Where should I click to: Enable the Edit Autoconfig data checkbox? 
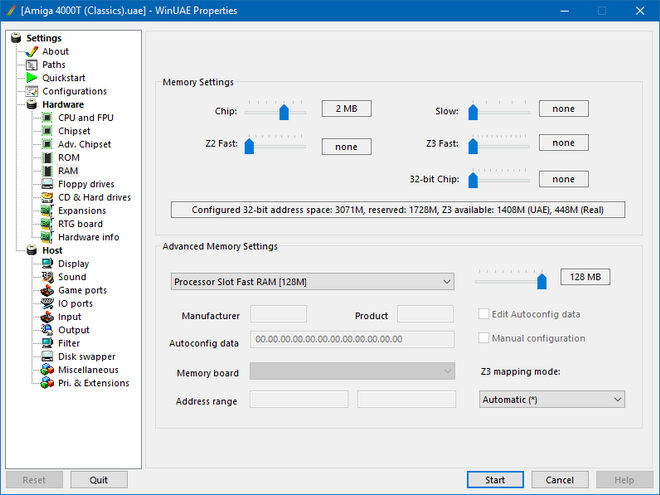click(485, 314)
